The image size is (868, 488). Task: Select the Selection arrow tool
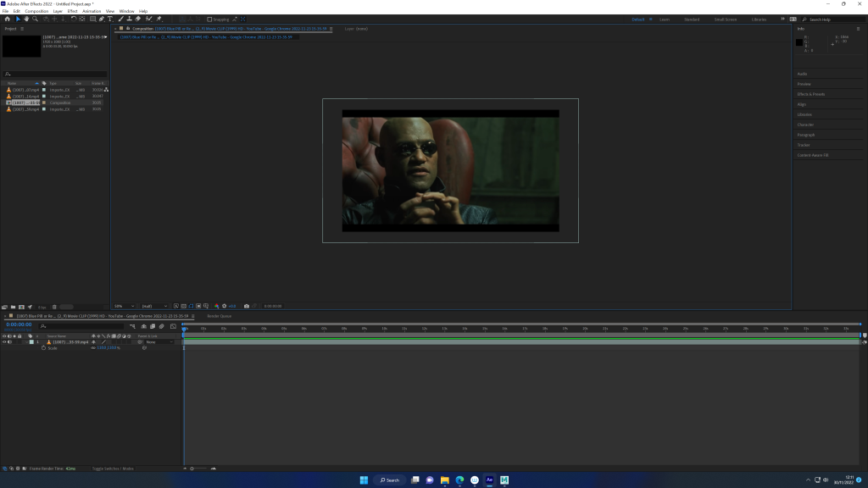tap(18, 19)
